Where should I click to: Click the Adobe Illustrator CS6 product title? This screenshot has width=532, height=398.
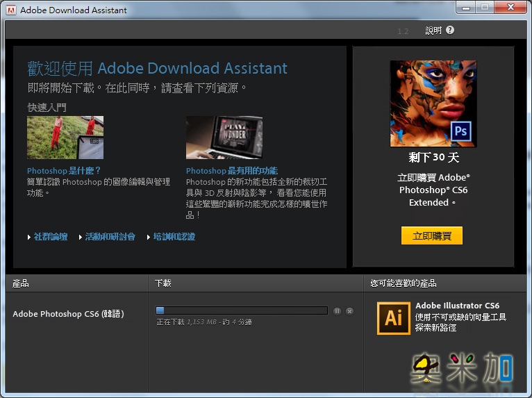point(458,306)
